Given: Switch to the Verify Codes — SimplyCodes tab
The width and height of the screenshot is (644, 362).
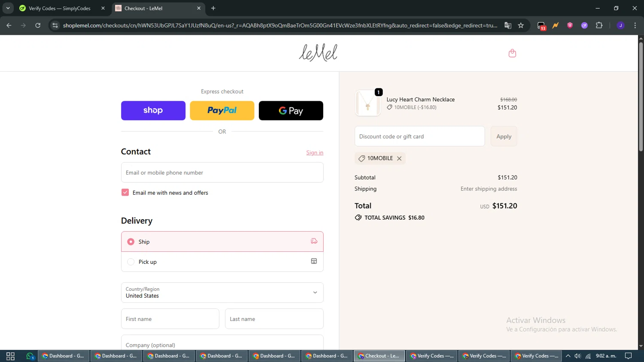Looking at the screenshot, I should (59, 8).
